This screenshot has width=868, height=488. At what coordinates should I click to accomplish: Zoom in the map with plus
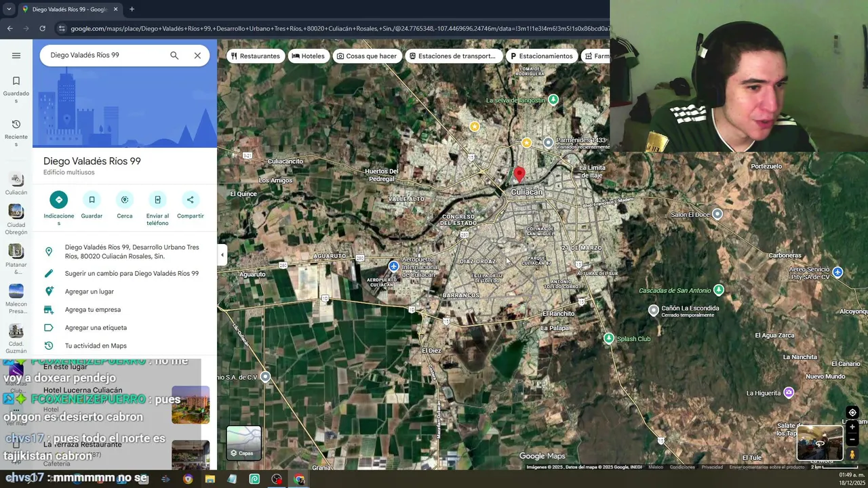pyautogui.click(x=852, y=427)
